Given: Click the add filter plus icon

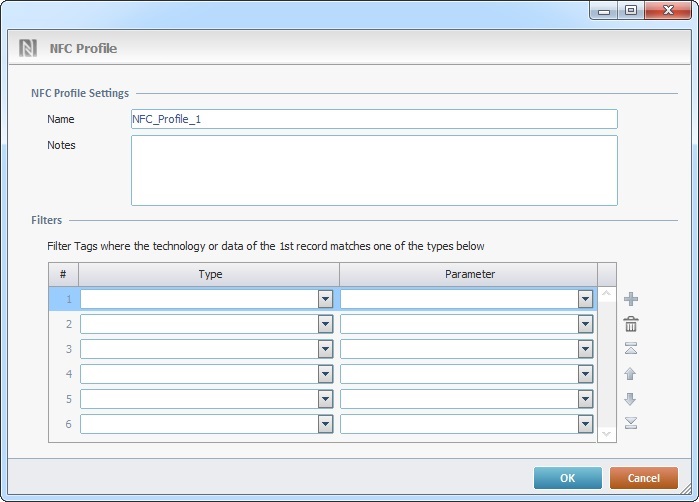Looking at the screenshot, I should point(630,299).
